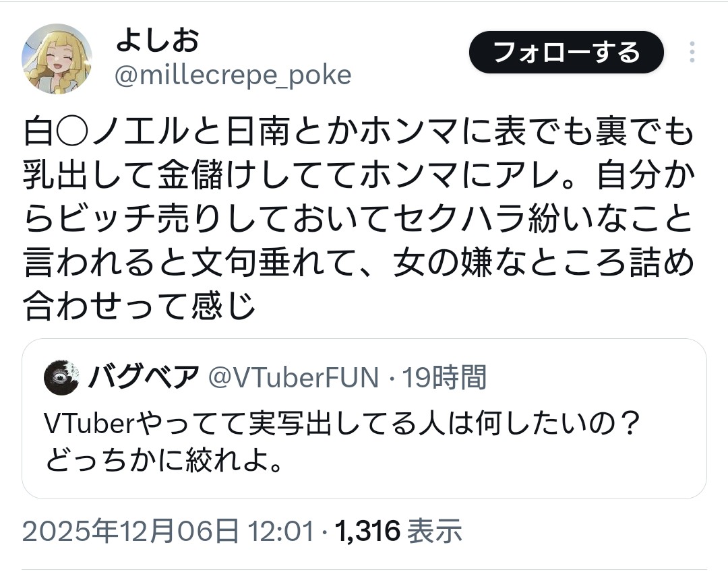Viewport: 728px width, 578px height.
Task: Click the final tweet line 合わせって感じ
Action: click(x=140, y=308)
